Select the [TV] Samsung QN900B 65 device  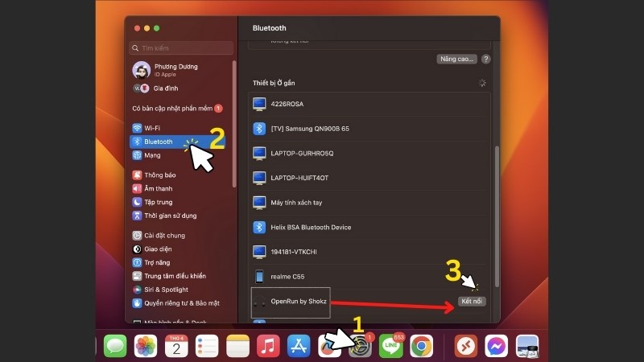(x=369, y=129)
